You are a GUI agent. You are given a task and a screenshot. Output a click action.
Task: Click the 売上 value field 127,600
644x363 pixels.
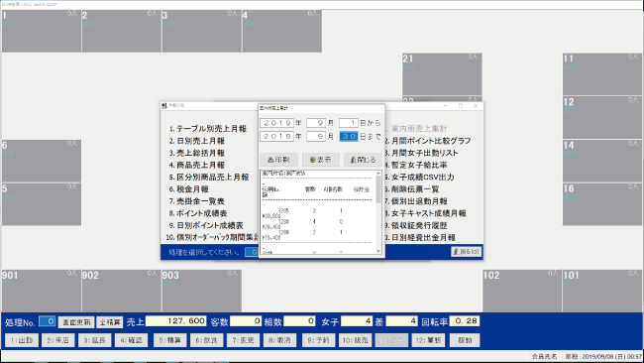click(x=176, y=321)
